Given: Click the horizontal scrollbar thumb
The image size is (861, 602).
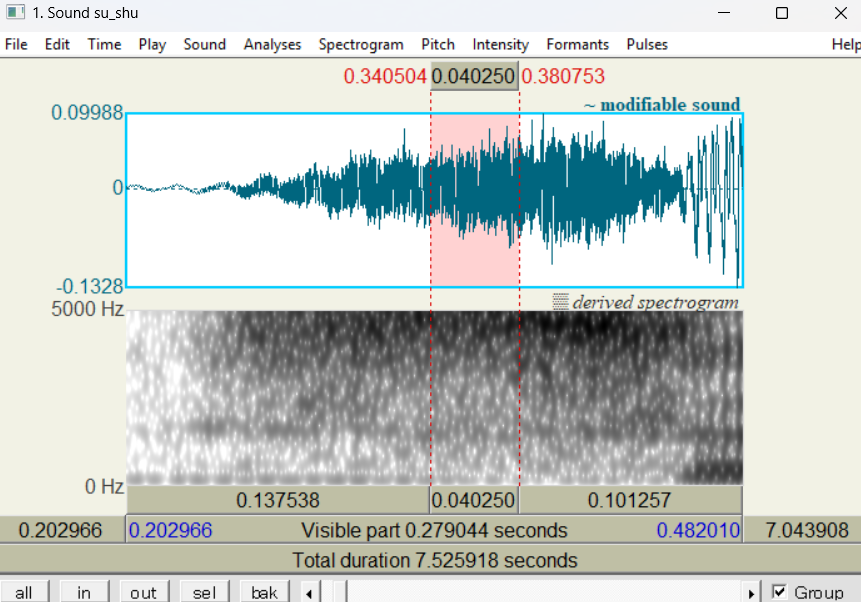Looking at the screenshot, I should coord(339,593).
